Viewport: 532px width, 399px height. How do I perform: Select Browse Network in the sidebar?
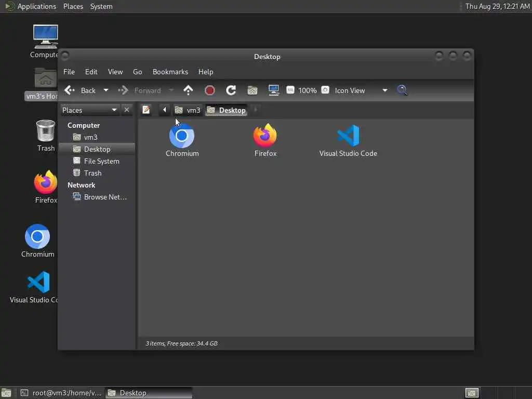(97, 197)
